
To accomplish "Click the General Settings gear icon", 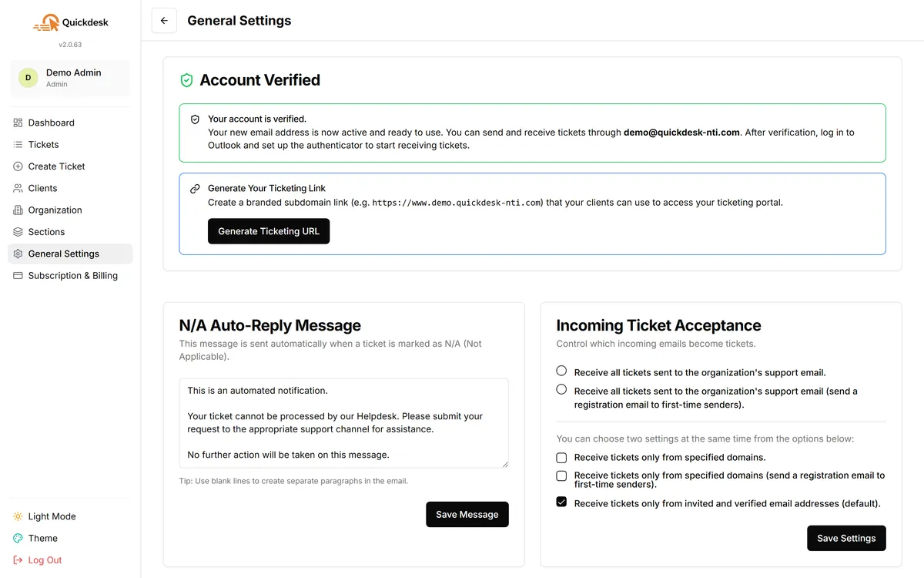I will (x=18, y=254).
